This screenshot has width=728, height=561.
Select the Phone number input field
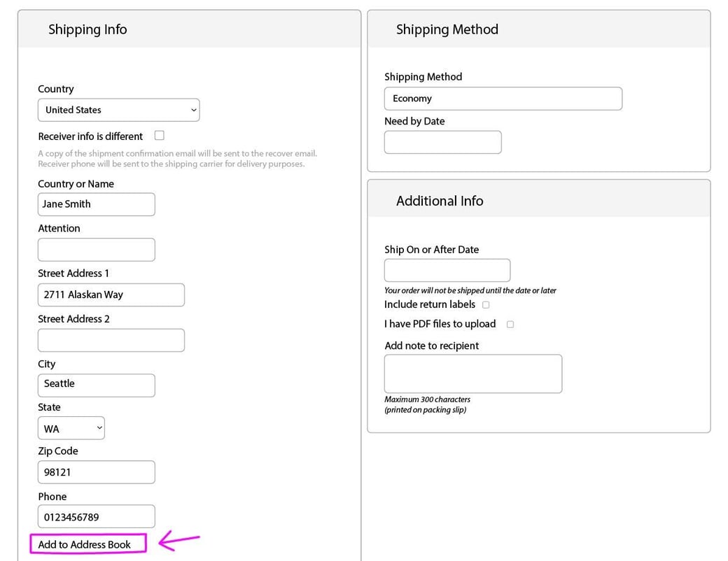coord(97,516)
